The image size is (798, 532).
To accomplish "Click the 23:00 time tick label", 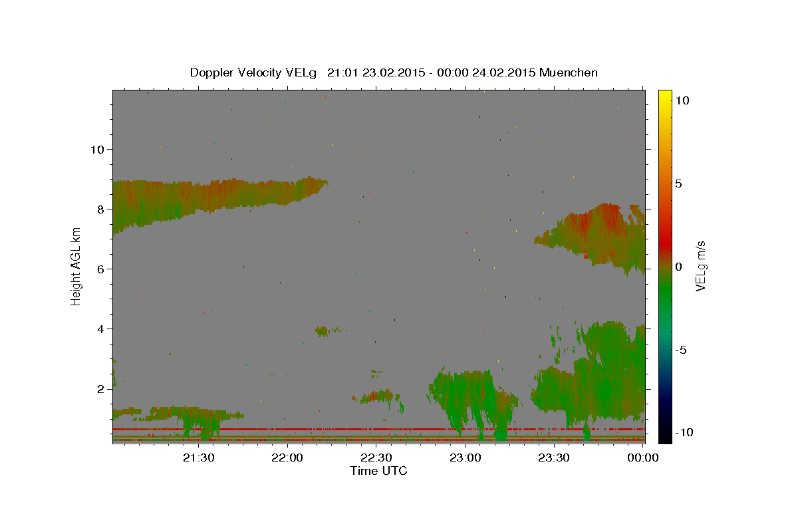I will [x=465, y=458].
